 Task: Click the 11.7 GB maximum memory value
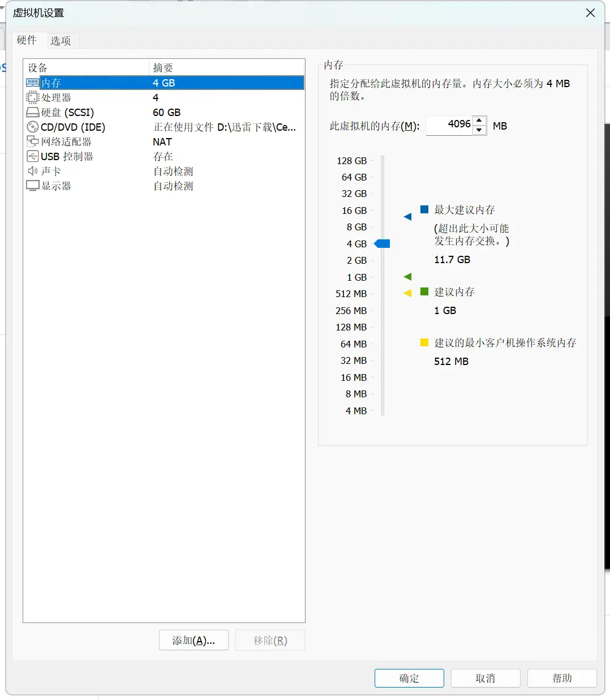coord(452,260)
